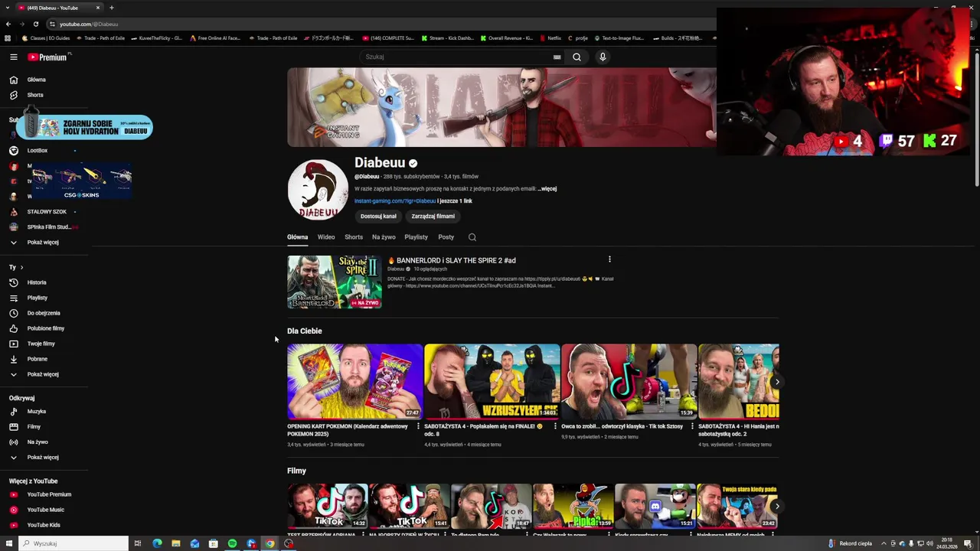Screen dimensions: 980x551
Task: Open Polubione filmy liked videos
Action: click(x=46, y=328)
